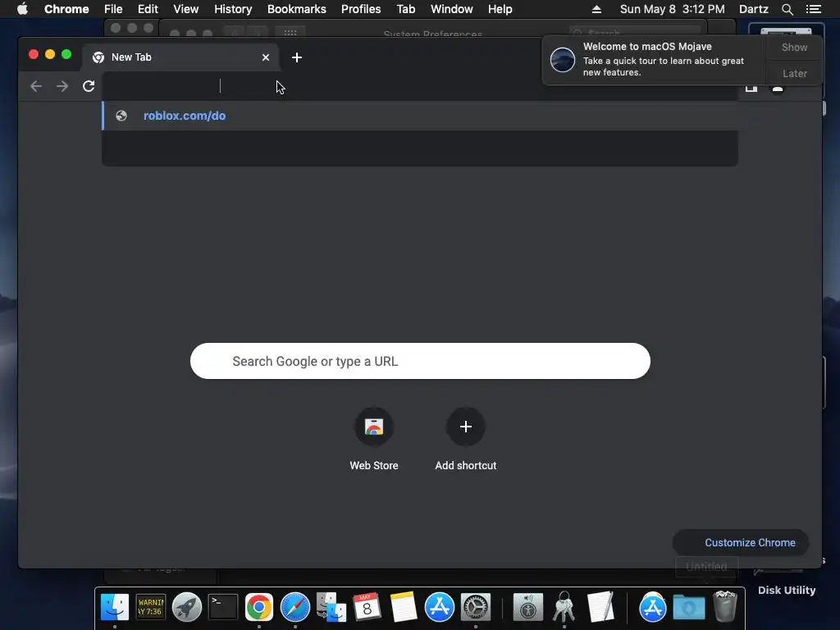Open the Welcome to macOS Mojave notification

tap(654, 59)
